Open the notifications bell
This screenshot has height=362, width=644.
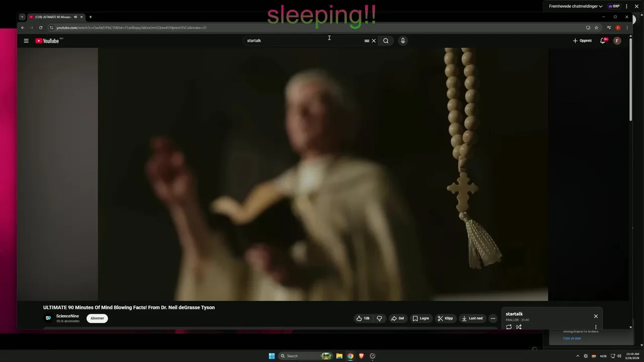pos(603,41)
